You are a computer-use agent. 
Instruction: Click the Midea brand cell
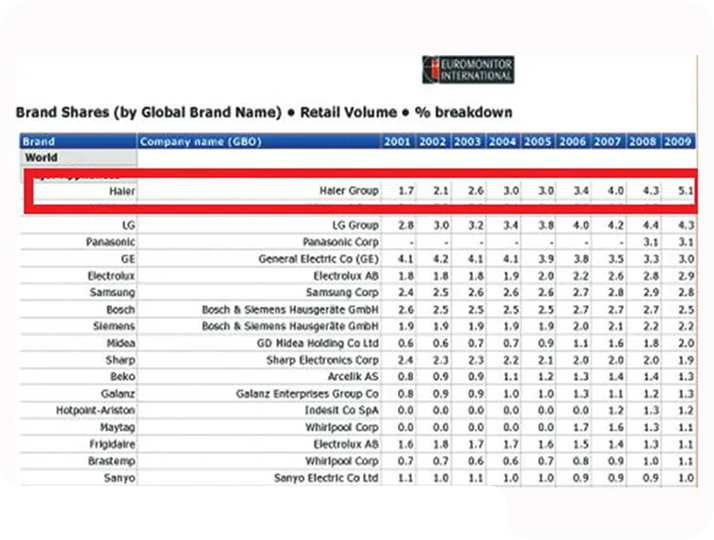[x=121, y=343]
